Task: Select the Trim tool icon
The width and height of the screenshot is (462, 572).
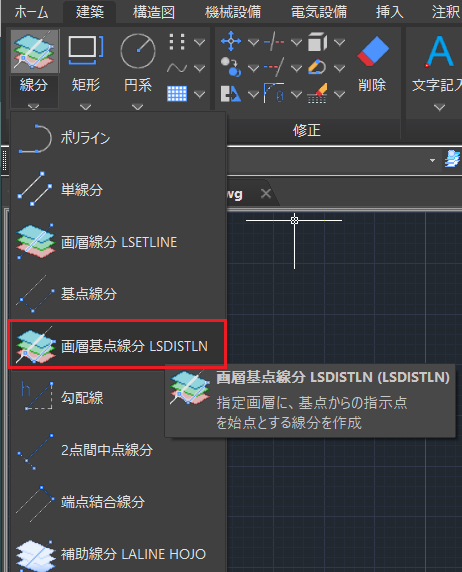Action: click(x=274, y=41)
